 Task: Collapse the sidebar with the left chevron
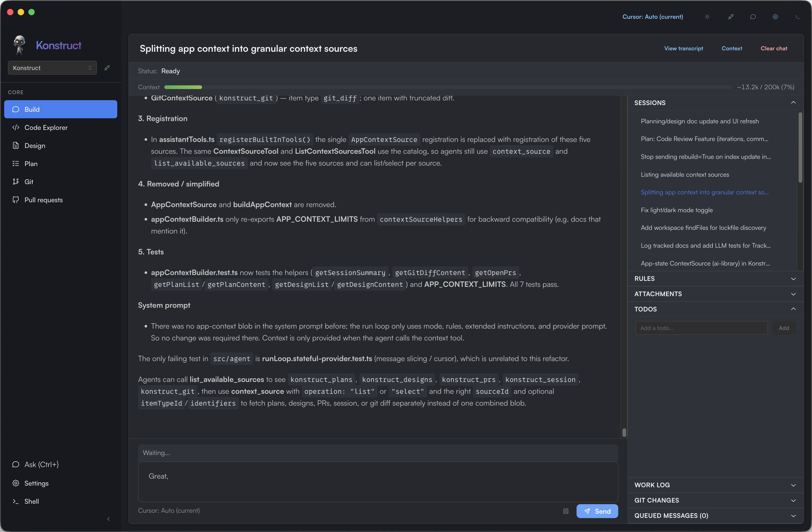(x=108, y=519)
